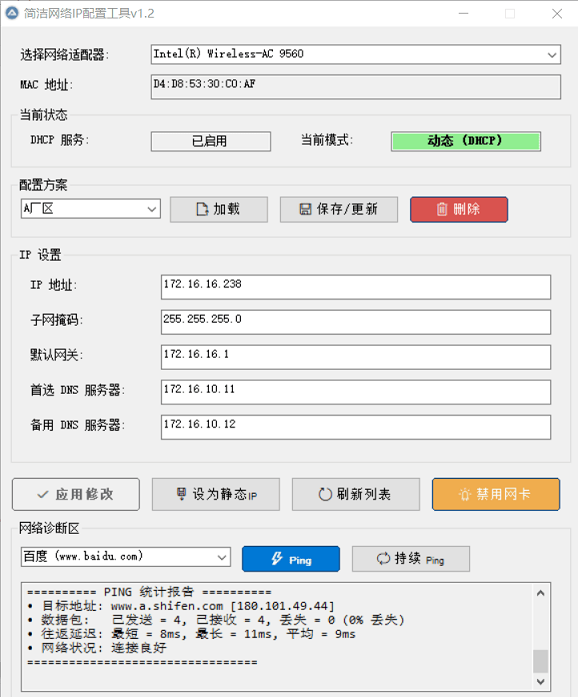Click the IP 地址 field 172.16.16.238
This screenshot has width=578, height=697.
(356, 287)
